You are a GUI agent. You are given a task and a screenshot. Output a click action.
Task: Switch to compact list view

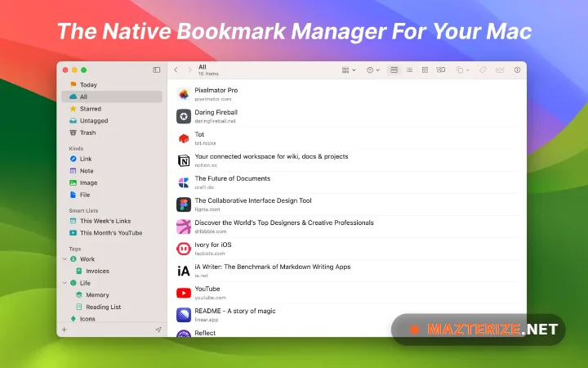pos(409,70)
